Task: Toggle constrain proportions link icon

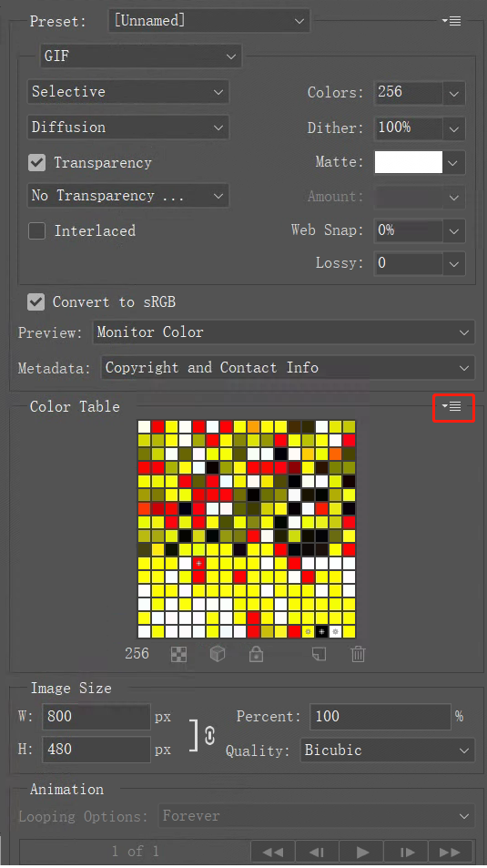Action: click(209, 736)
